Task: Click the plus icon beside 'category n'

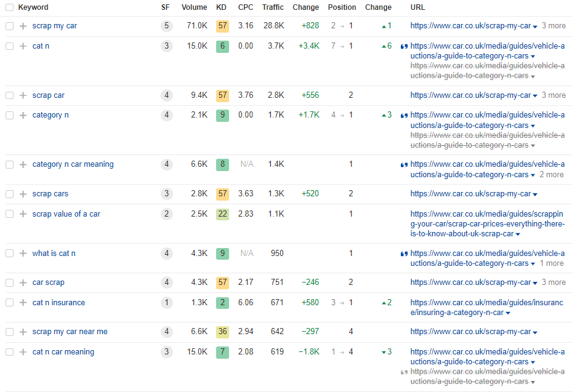Action: 23,115
